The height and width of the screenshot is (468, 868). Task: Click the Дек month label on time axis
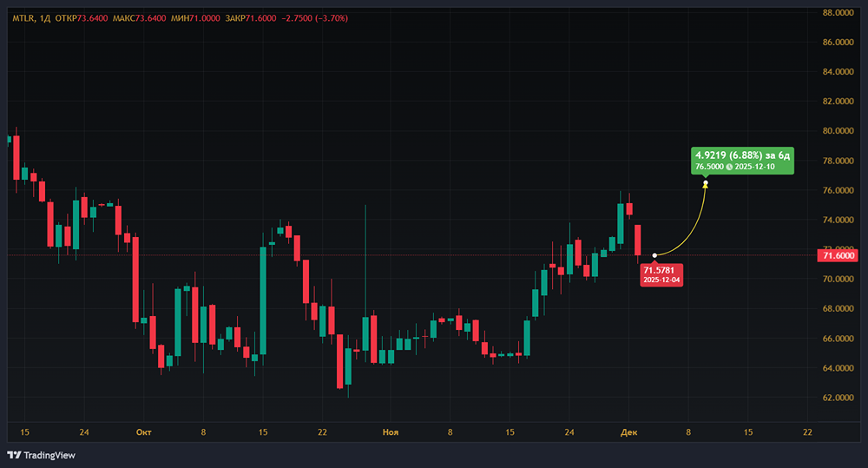click(x=628, y=432)
